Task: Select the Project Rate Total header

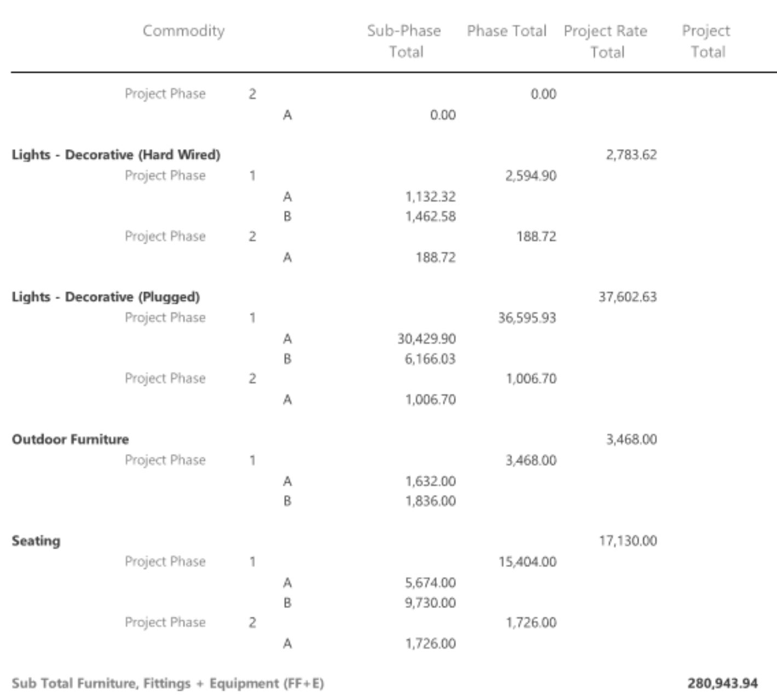Action: [x=605, y=41]
